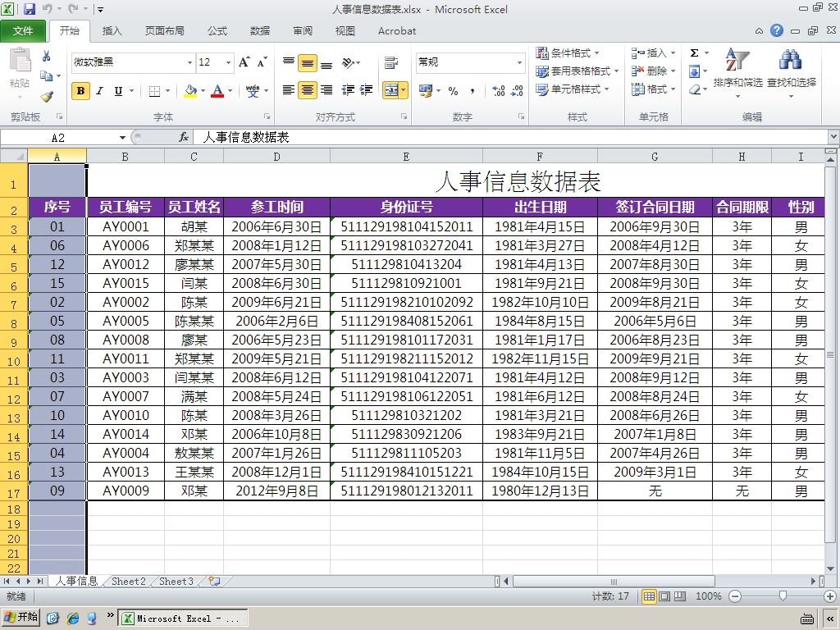Click the Save floppy disk icon
The image size is (840, 630).
tap(29, 8)
